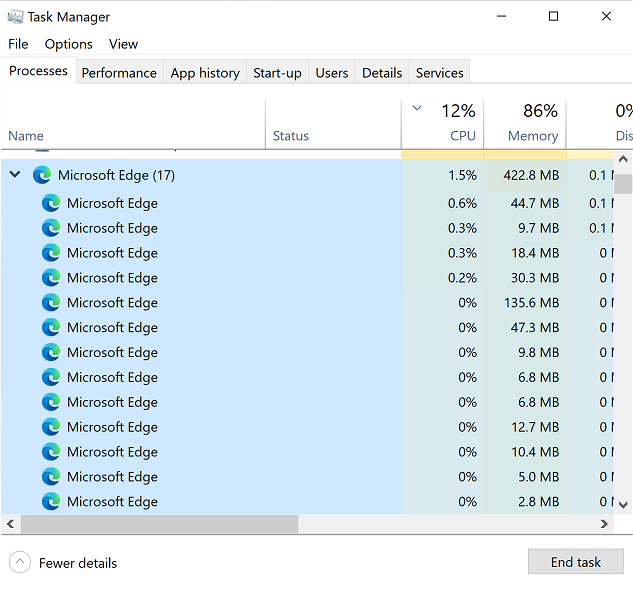Click the sort chevron above the CPU column
633x589 pixels.
click(x=417, y=108)
